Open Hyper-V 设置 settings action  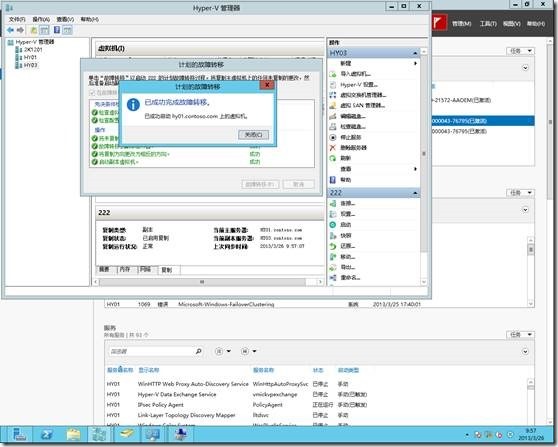359,85
